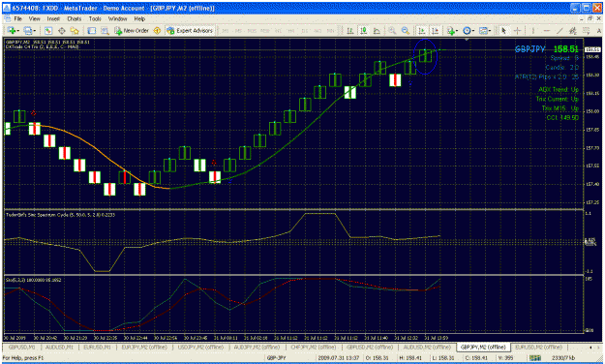Open the View menu
Screen dimensions: 605x364
34,18
